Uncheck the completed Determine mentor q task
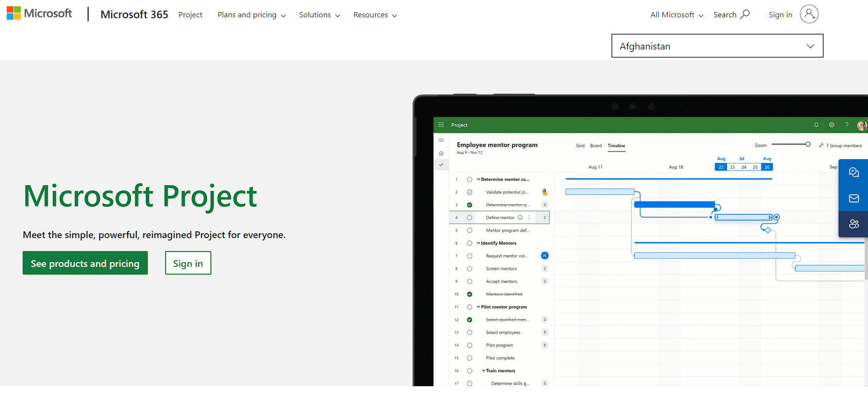Image resolution: width=868 pixels, height=404 pixels. click(x=469, y=205)
